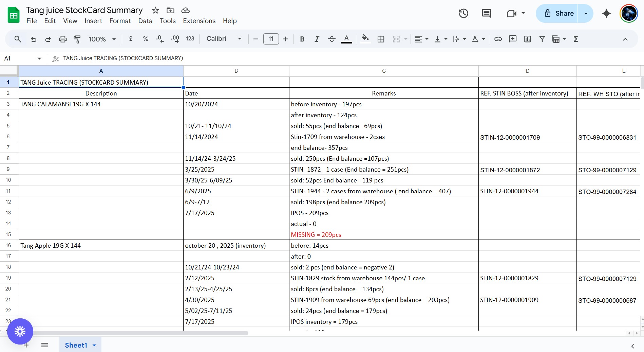Insert a comment from the toolbar
Viewport: 644px width, 352px height.
coord(513,39)
